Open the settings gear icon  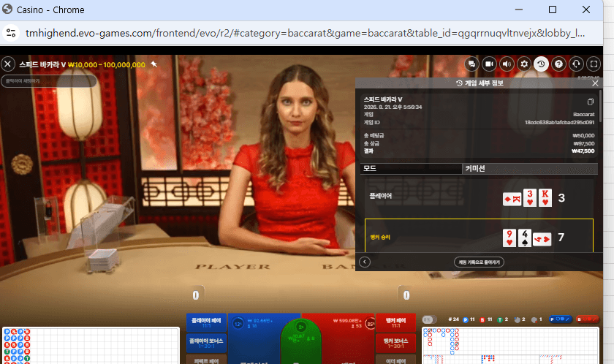pyautogui.click(x=524, y=64)
